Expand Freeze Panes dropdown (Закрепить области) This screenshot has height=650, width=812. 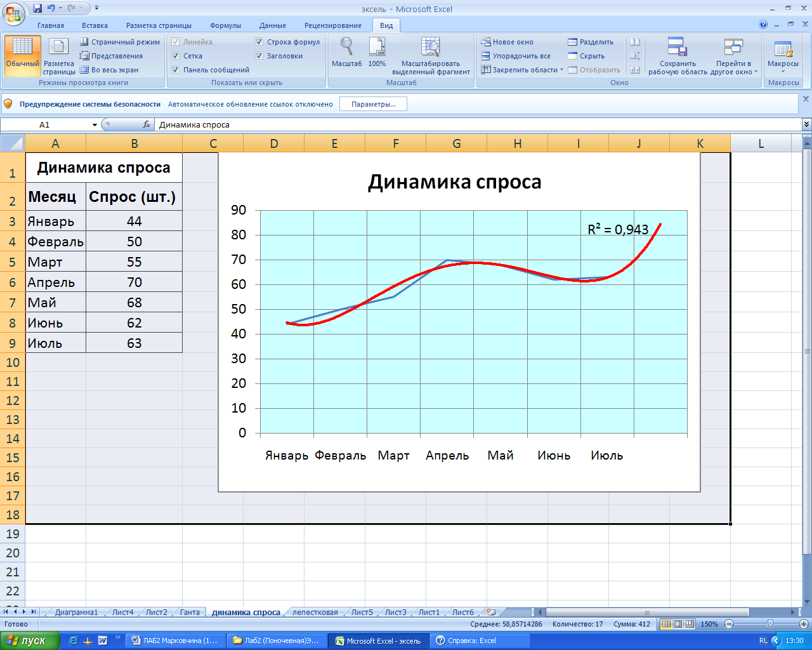tap(561, 70)
